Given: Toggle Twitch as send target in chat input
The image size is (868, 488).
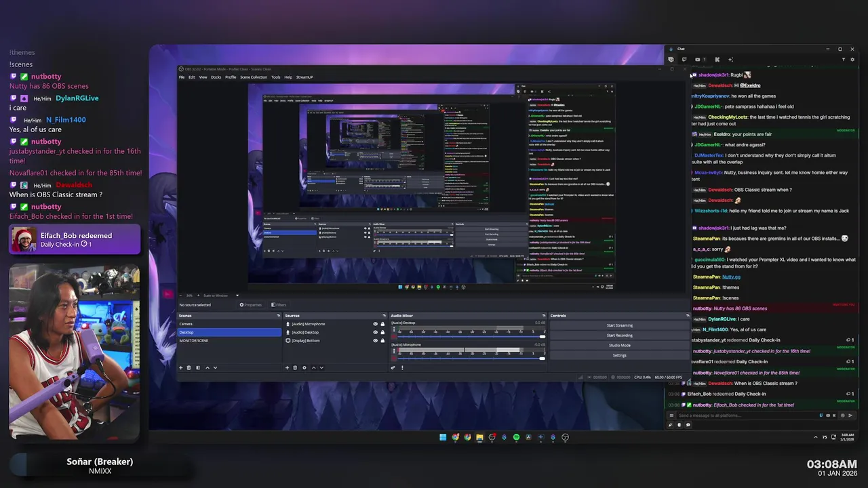Looking at the screenshot, I should [821, 415].
